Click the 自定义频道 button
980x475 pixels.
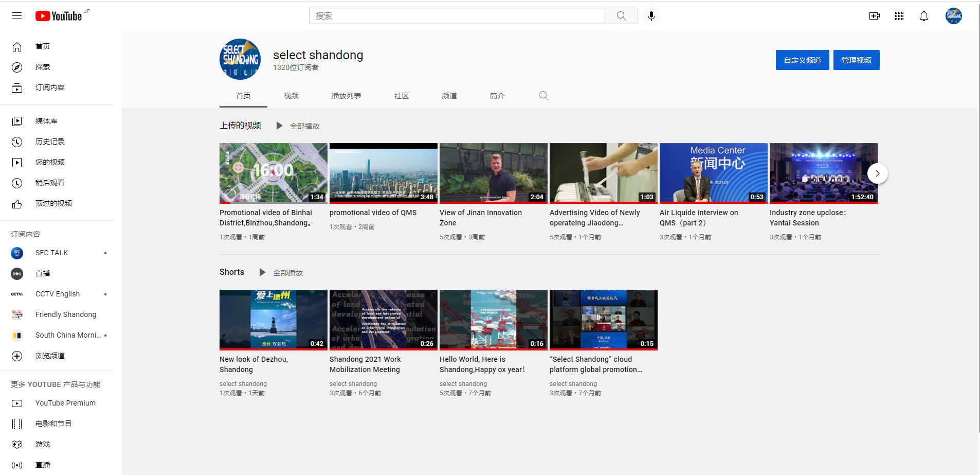[802, 60]
